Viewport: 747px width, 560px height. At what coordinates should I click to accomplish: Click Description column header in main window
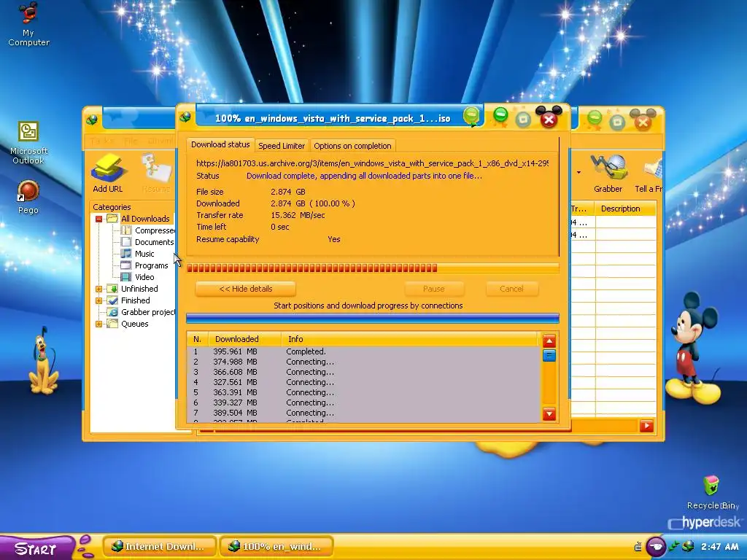(625, 209)
